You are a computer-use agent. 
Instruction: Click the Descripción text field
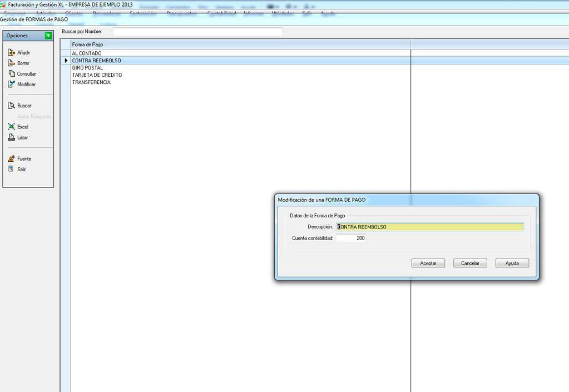click(429, 227)
